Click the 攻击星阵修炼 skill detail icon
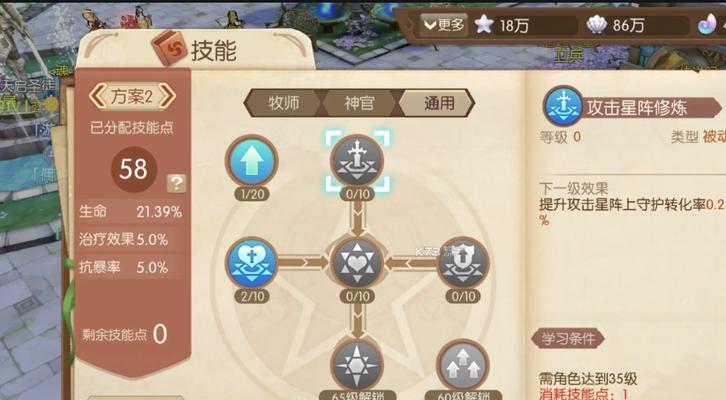Viewport: 726px width, 400px height. [563, 106]
